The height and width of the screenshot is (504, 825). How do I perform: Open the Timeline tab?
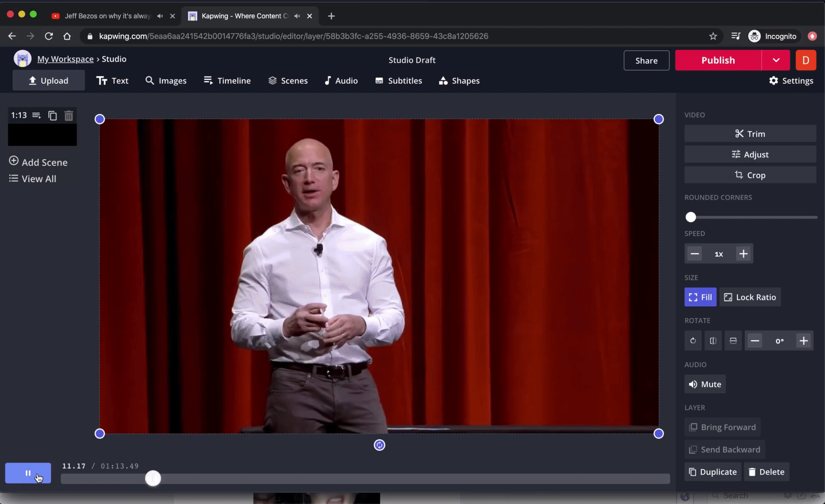tap(227, 81)
